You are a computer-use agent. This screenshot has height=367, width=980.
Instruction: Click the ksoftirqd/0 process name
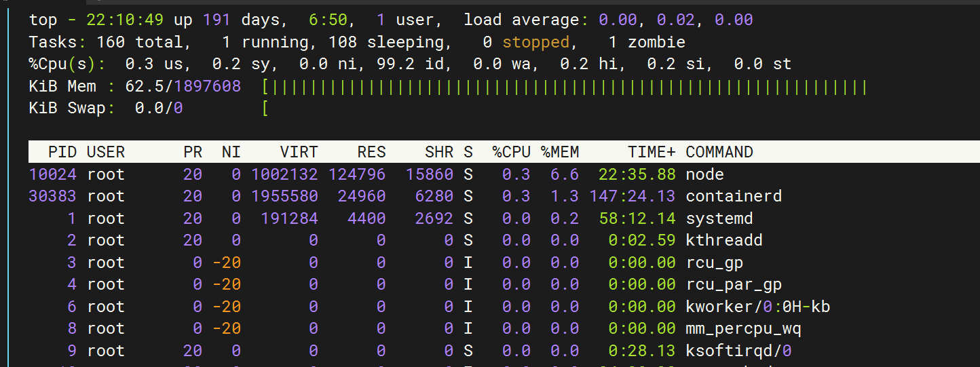coord(738,351)
